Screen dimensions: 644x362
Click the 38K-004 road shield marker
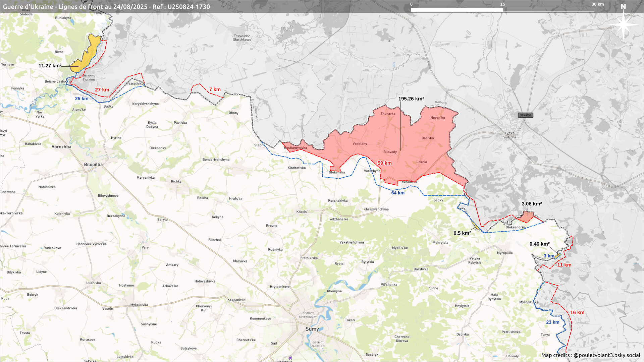coord(525,115)
